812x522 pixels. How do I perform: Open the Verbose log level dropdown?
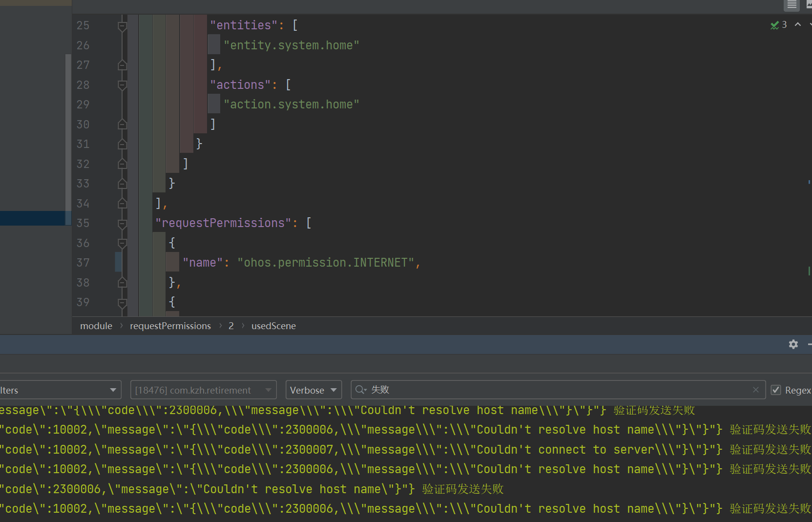[x=313, y=390]
